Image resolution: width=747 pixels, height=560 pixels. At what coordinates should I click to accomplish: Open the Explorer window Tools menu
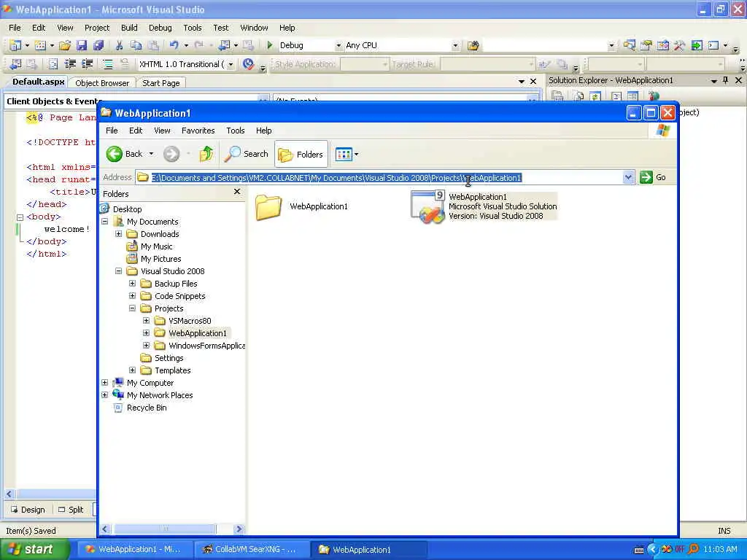(236, 131)
